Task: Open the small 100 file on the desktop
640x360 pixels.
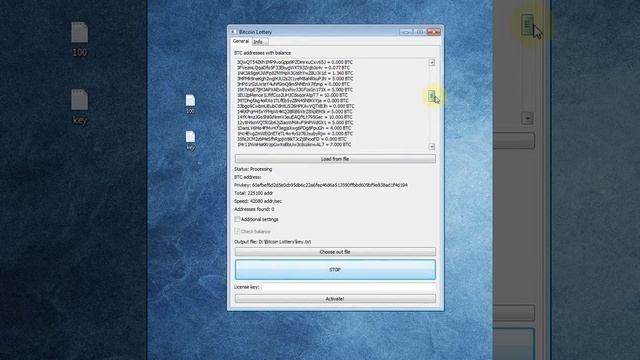Action: tap(190, 104)
